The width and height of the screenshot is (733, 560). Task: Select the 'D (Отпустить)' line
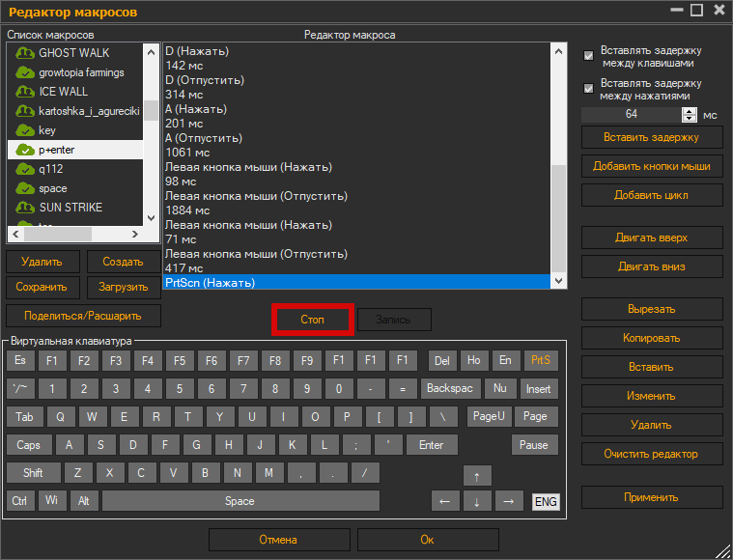pyautogui.click(x=356, y=80)
